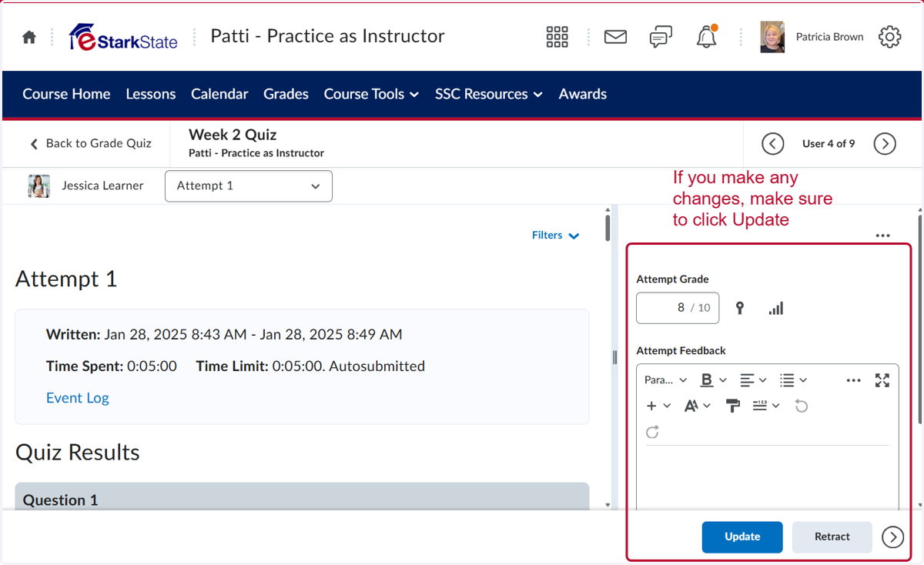Toggle fullscreen feedback editor

point(882,380)
